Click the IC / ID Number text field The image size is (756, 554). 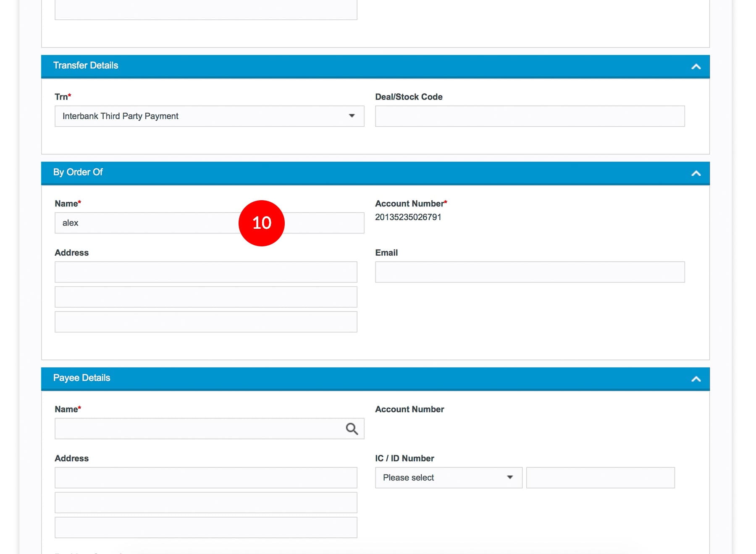click(x=600, y=478)
